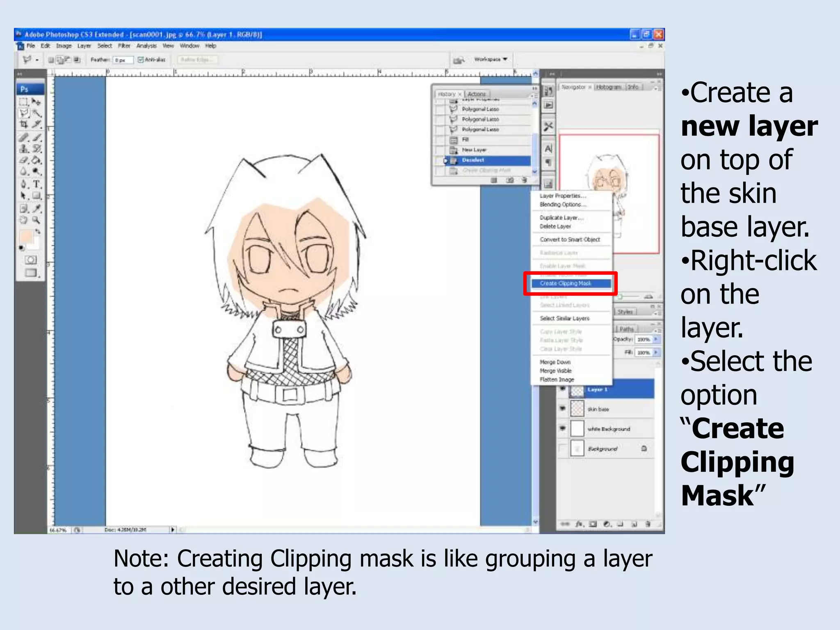Show the hidden Background layer

562,448
